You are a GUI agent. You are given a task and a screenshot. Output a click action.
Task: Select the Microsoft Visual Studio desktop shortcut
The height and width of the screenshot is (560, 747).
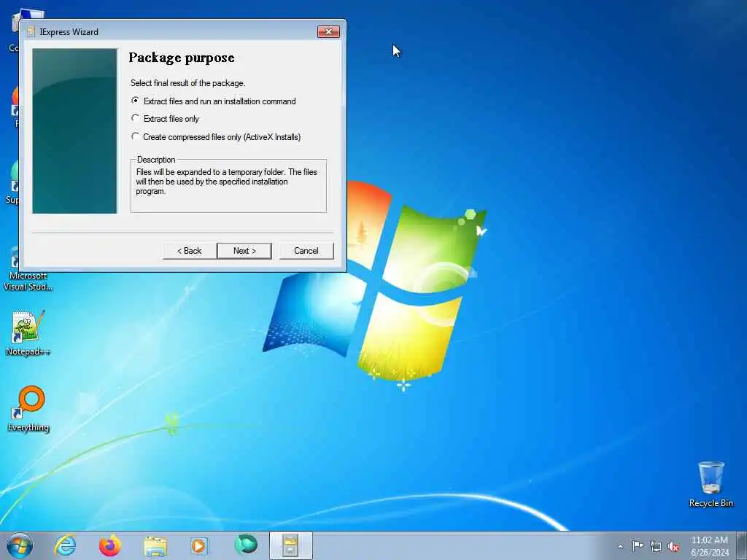(28, 269)
